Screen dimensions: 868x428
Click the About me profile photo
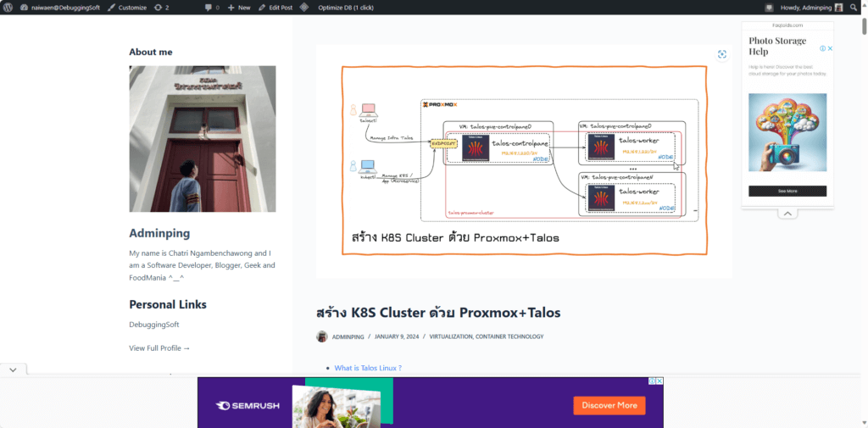tap(203, 139)
